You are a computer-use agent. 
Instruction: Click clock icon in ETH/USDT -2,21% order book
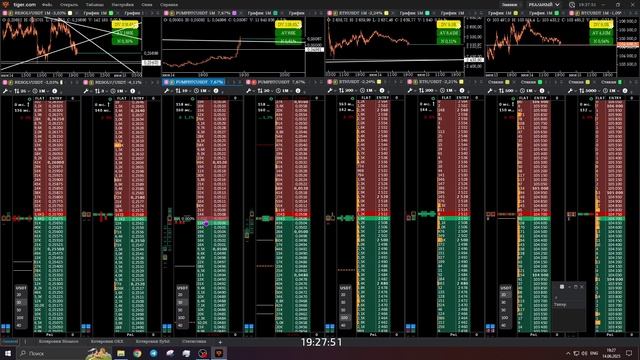click(441, 91)
